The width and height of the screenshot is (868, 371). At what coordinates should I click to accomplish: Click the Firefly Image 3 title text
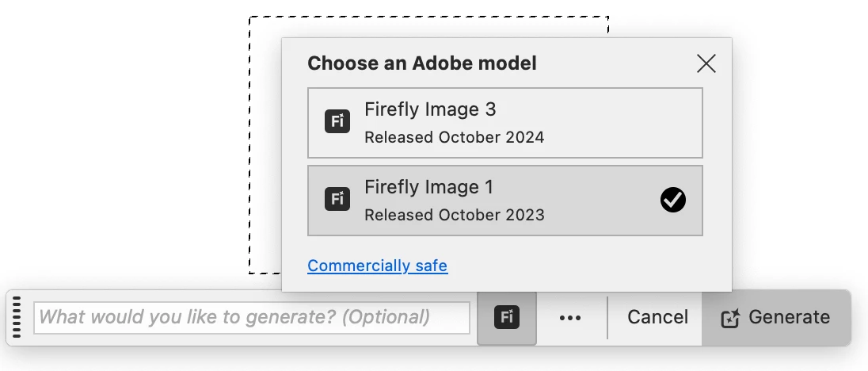coord(430,109)
